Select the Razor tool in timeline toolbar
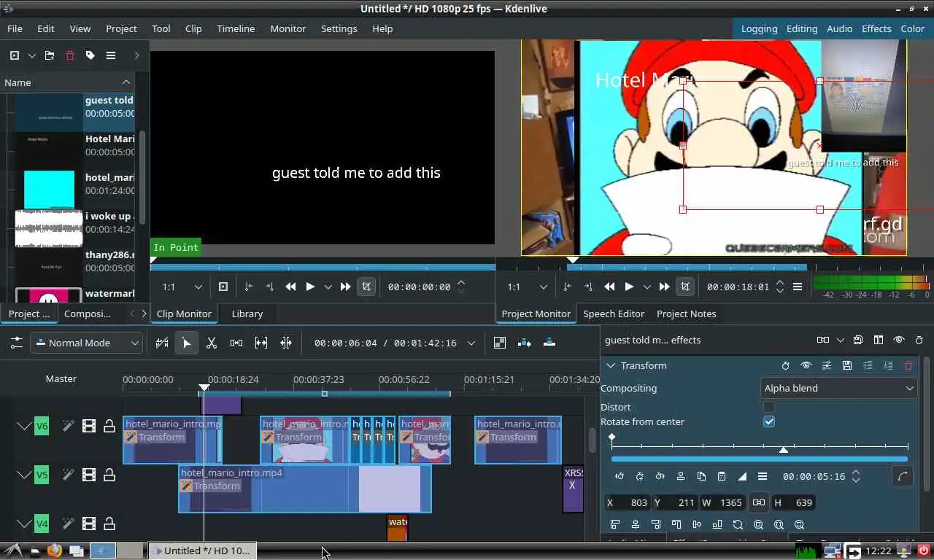 [212, 343]
